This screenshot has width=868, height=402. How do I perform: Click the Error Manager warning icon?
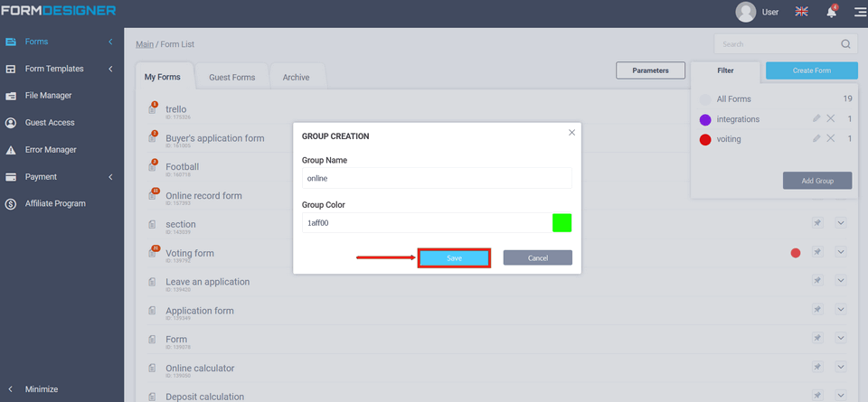pyautogui.click(x=11, y=150)
